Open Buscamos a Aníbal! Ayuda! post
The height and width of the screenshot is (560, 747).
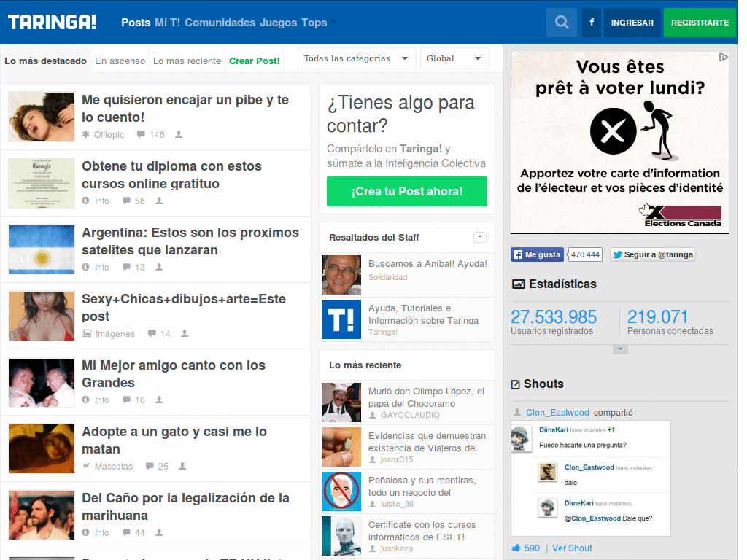click(427, 263)
